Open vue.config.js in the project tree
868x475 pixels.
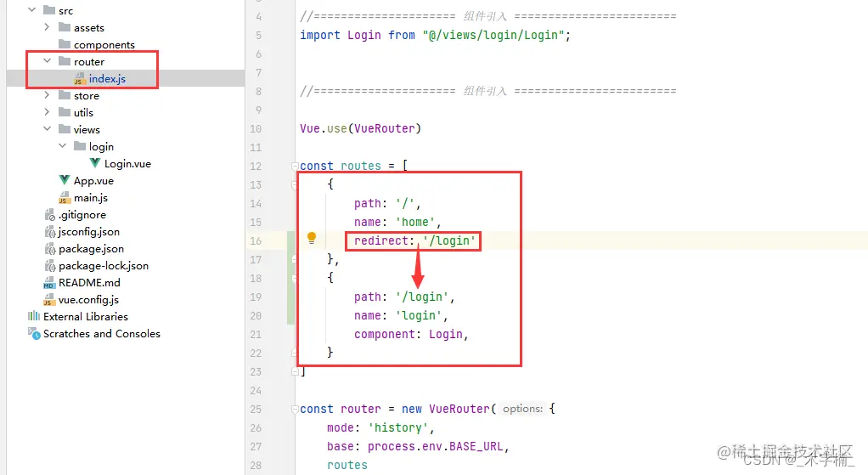pos(88,300)
